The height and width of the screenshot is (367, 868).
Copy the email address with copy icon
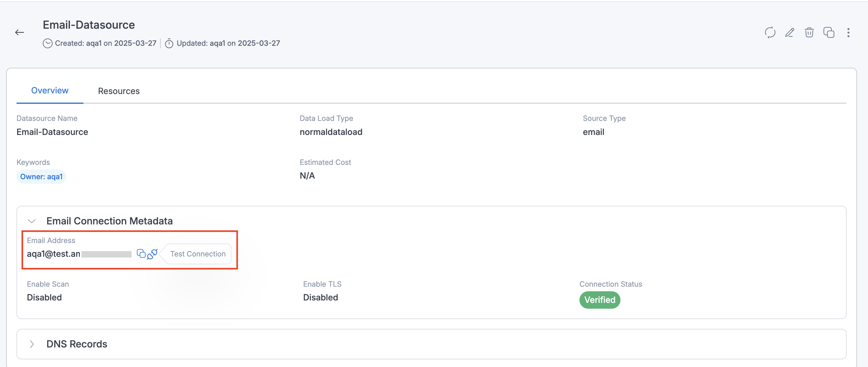click(141, 253)
